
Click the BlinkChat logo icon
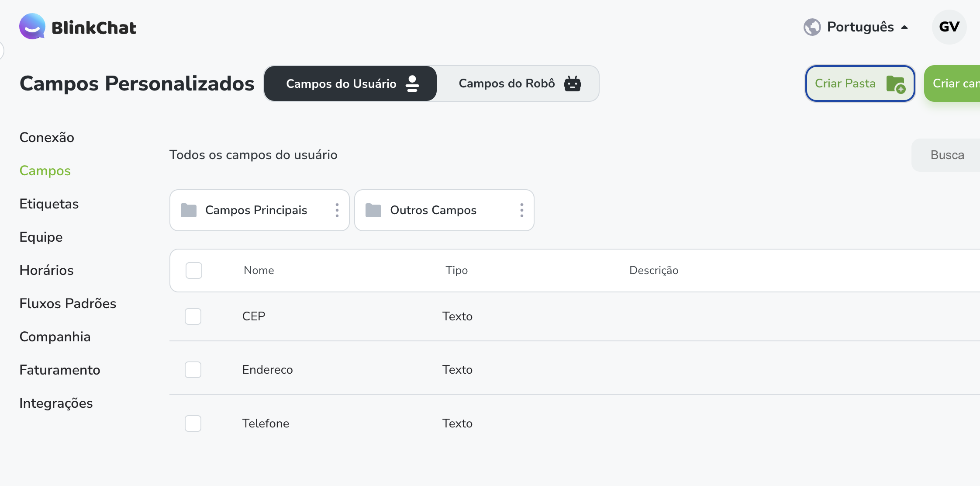[32, 26]
